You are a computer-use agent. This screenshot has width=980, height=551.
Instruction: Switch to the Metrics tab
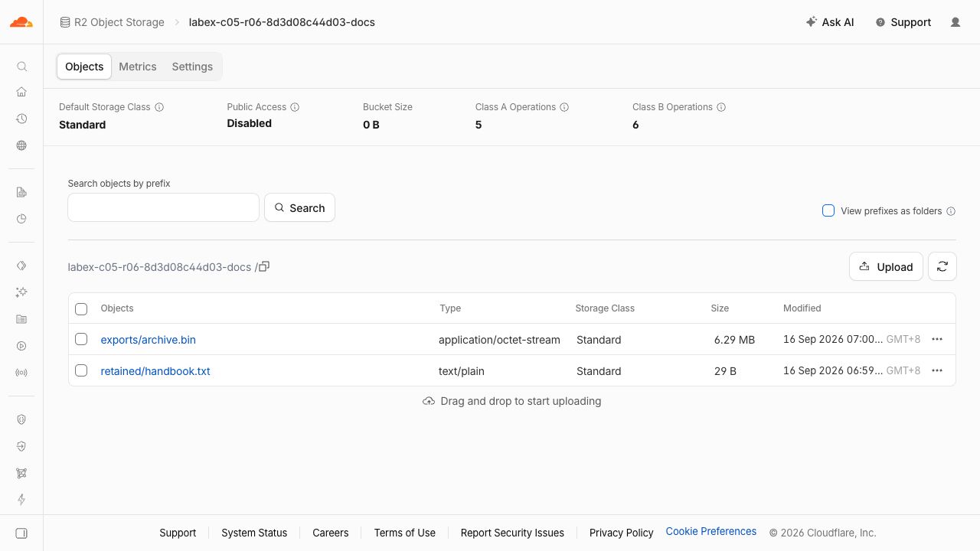click(x=138, y=67)
